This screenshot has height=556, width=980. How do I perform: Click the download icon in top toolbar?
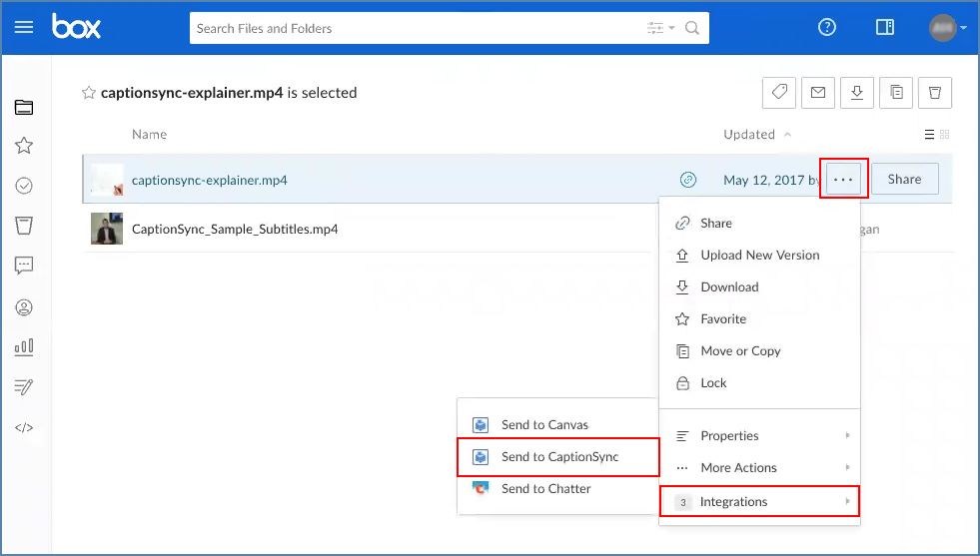(x=856, y=93)
